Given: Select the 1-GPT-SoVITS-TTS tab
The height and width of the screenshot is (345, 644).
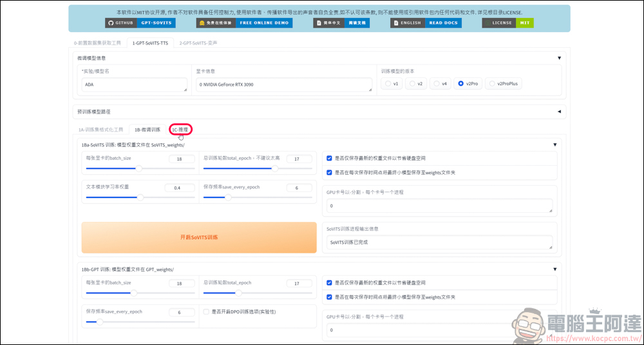Looking at the screenshot, I should tap(150, 43).
